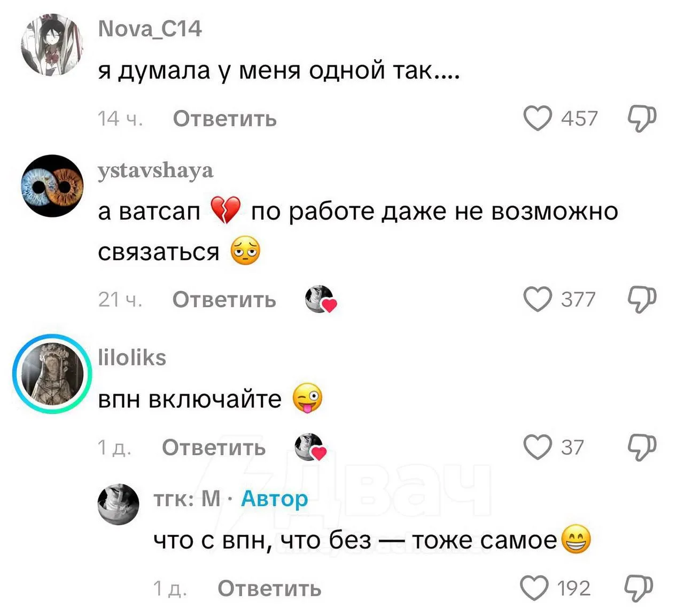This screenshot has width=684, height=616.
Task: Like liloliks' comment with 37 likes
Action: click(x=537, y=447)
